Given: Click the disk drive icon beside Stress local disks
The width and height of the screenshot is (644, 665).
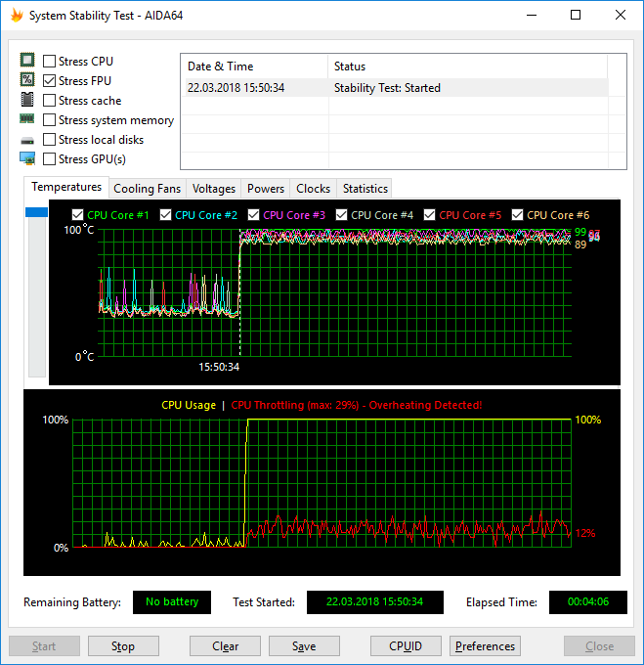Looking at the screenshot, I should pos(27,141).
